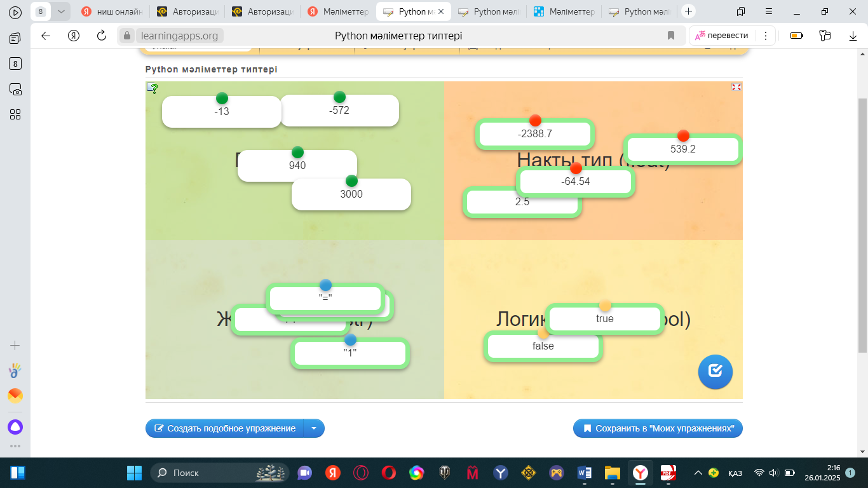Select the false card
This screenshot has height=488, width=868.
543,346
